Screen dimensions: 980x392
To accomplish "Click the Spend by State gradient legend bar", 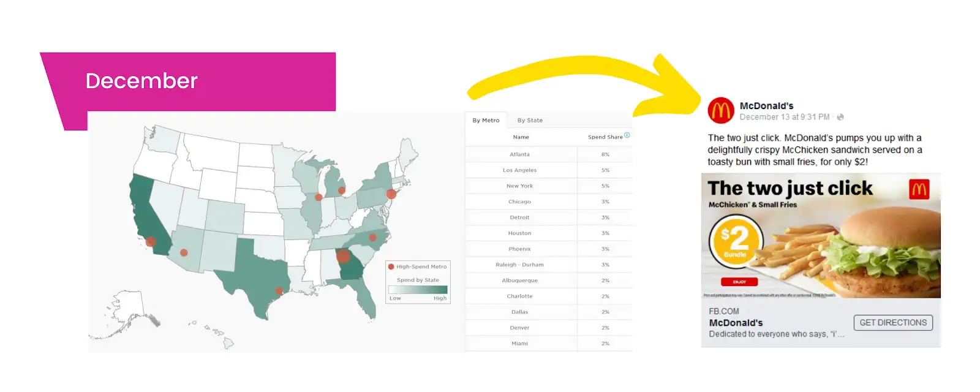I will 418,290.
